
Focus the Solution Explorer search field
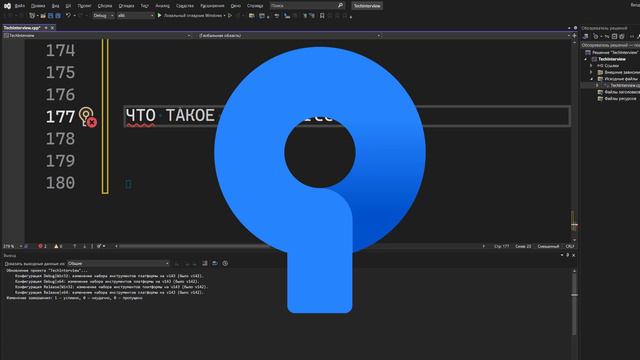click(611, 45)
